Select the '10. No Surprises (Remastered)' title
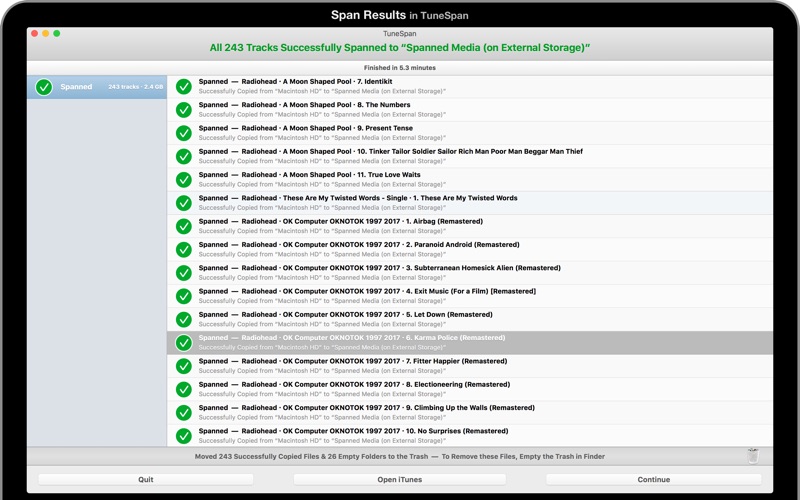The width and height of the screenshot is (800, 500). tap(457, 431)
